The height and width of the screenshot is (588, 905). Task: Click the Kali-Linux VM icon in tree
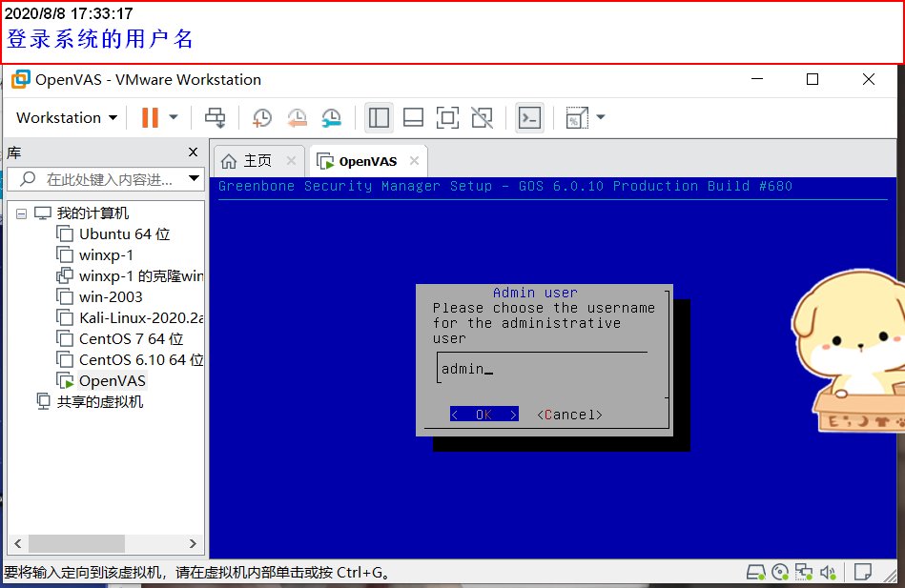tap(65, 318)
